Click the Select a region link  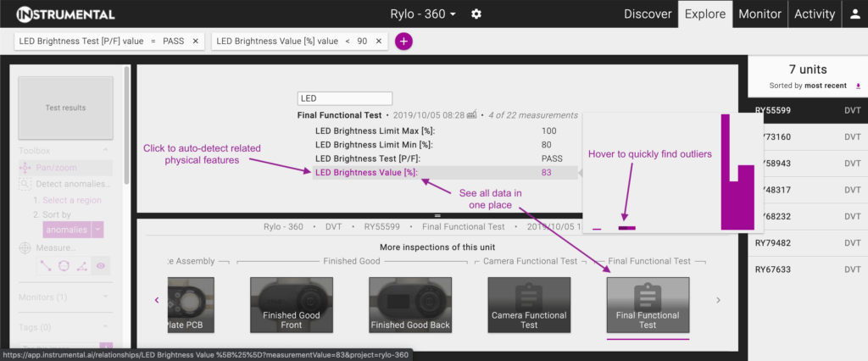click(72, 201)
